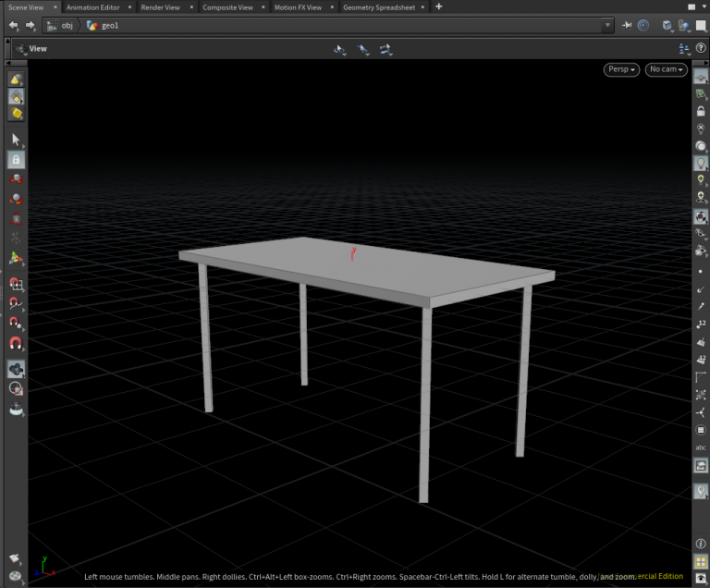Screen dimensions: 710x588
Task: Click the red magnet snapping icon
Action: point(16,343)
